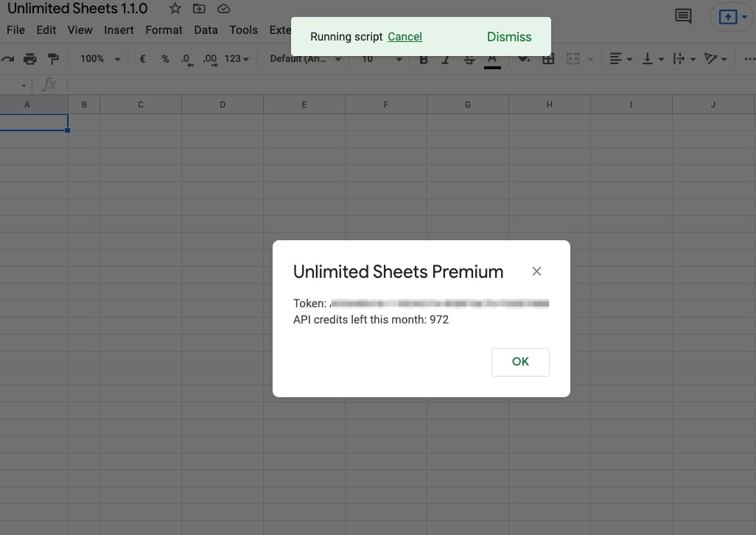
Task: Open the Tools menu
Action: (243, 30)
